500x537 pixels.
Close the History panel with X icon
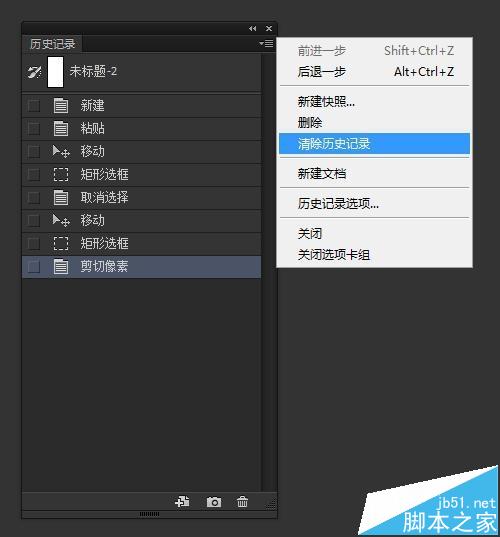269,29
